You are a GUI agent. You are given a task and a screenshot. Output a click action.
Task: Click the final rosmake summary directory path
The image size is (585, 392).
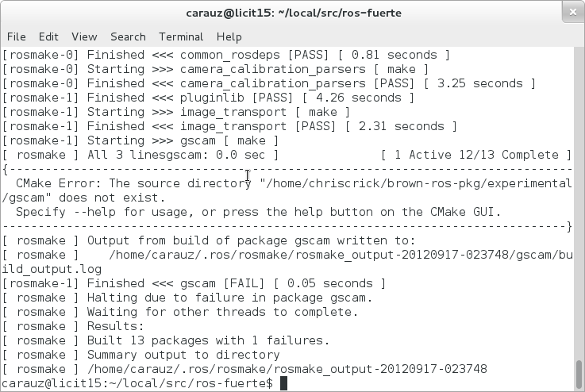tap(286, 369)
